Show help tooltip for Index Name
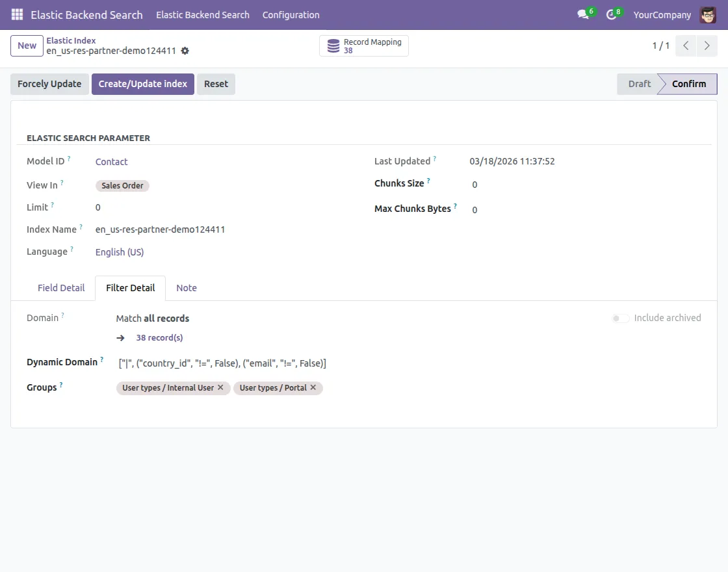This screenshot has height=572, width=728. [x=81, y=227]
